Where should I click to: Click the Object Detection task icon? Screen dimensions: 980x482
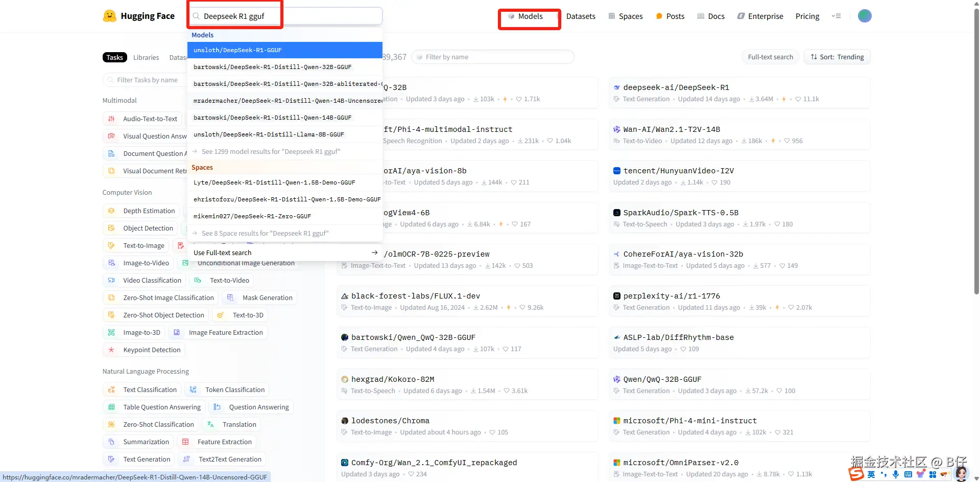[x=111, y=228]
